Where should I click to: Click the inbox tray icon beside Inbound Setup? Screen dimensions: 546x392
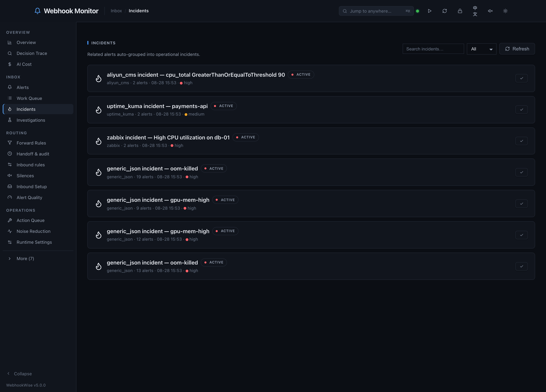tap(10, 186)
